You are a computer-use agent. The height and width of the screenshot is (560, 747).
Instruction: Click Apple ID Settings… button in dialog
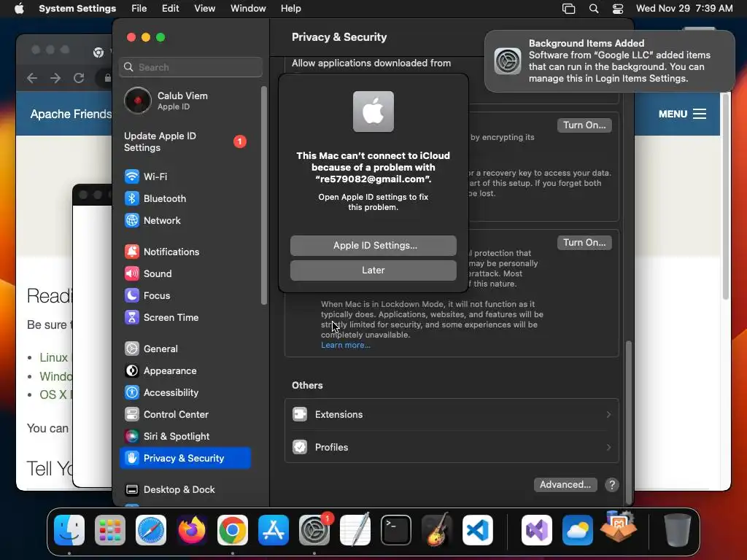373,246
